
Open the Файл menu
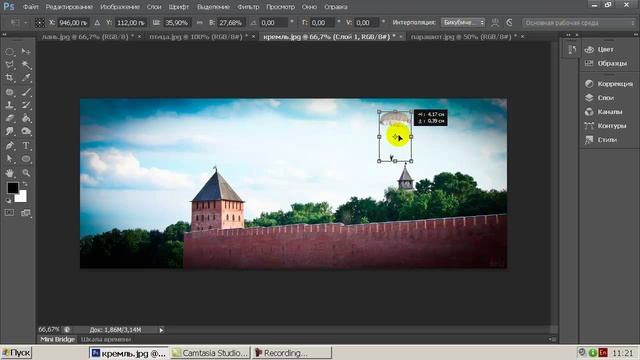click(x=31, y=7)
